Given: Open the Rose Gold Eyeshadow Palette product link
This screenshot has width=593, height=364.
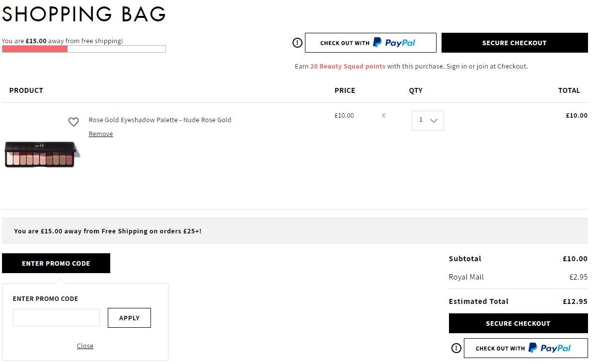Looking at the screenshot, I should click(160, 120).
